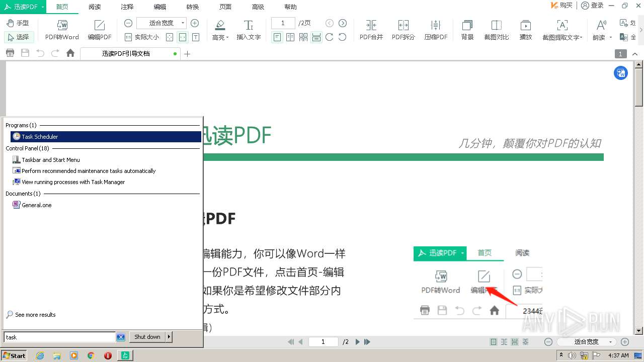This screenshot has height=362, width=644.
Task: Open the 转换 tab
Action: 193,7
